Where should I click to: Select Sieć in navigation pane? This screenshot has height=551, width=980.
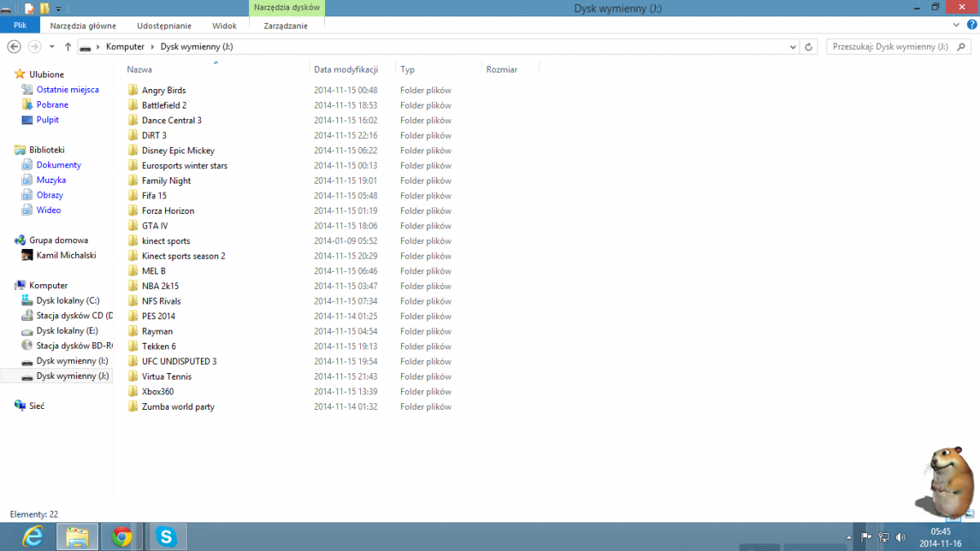(x=37, y=406)
